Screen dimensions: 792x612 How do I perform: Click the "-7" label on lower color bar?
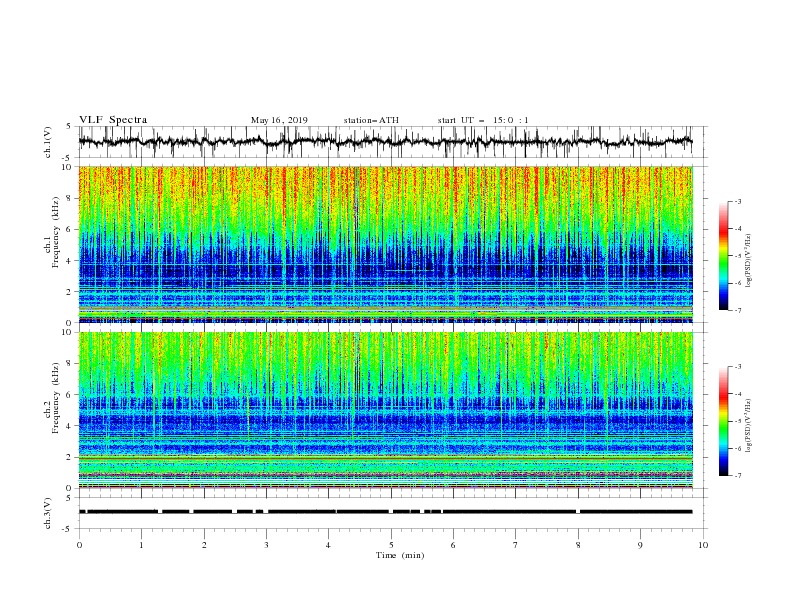coord(737,476)
